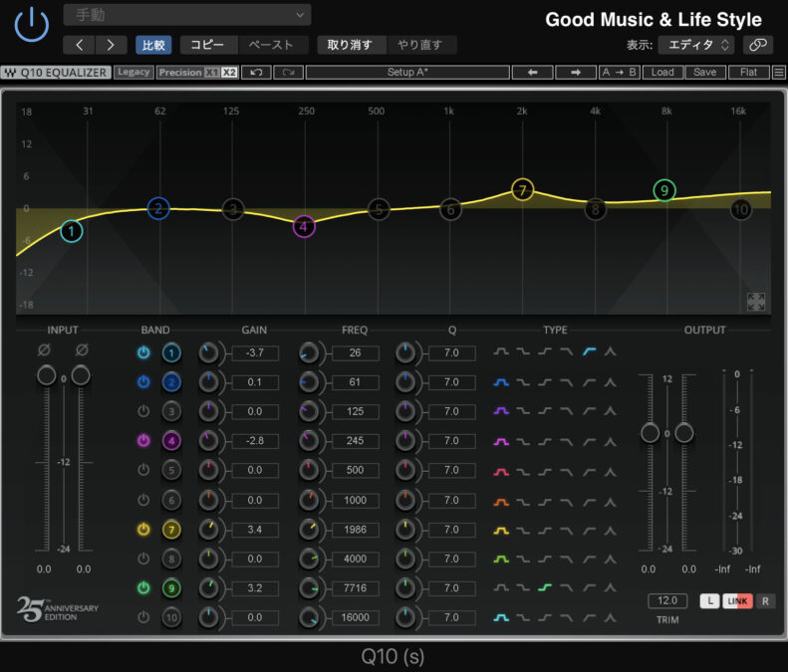The image size is (788, 672).
Task: Select band 1 node on graph
Action: point(72,231)
